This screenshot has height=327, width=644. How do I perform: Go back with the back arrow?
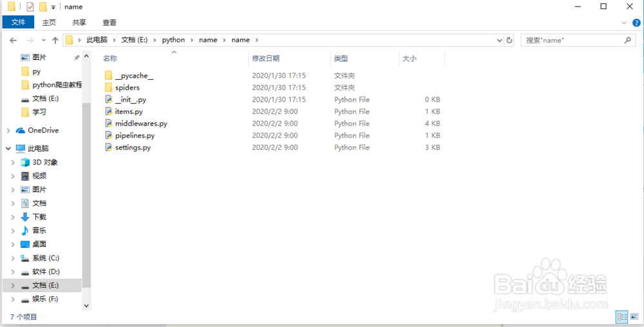[x=13, y=40]
